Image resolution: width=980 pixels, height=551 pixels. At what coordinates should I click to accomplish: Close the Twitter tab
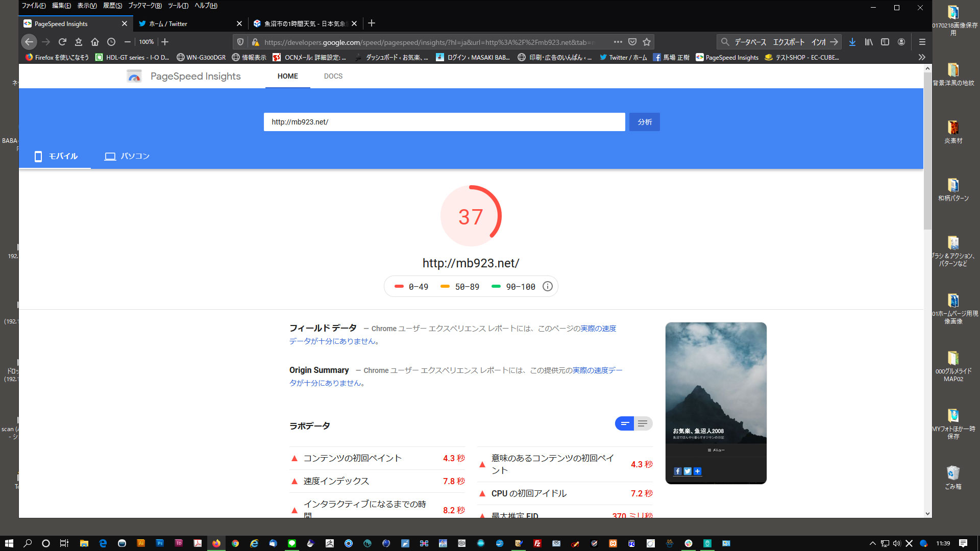239,23
